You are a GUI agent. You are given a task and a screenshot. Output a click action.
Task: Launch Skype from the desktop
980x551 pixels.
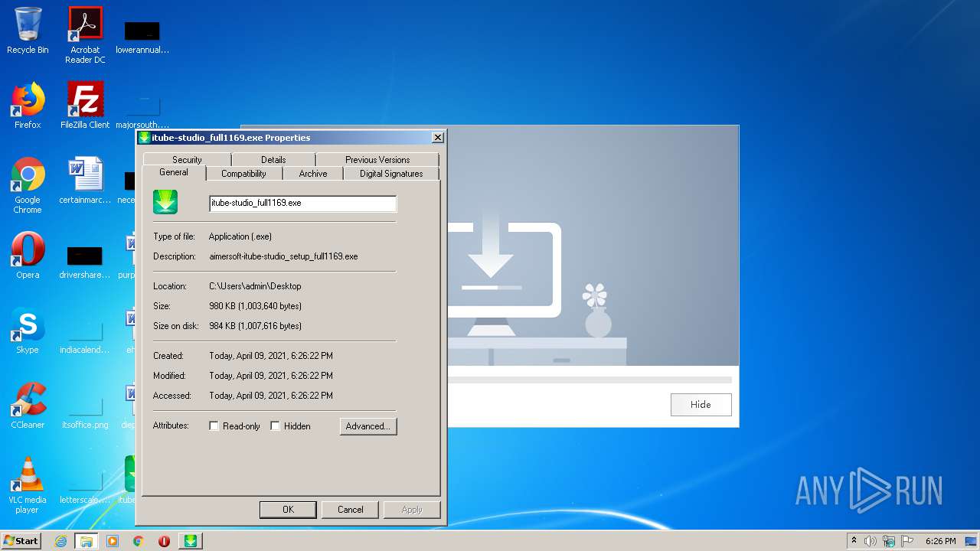click(28, 331)
